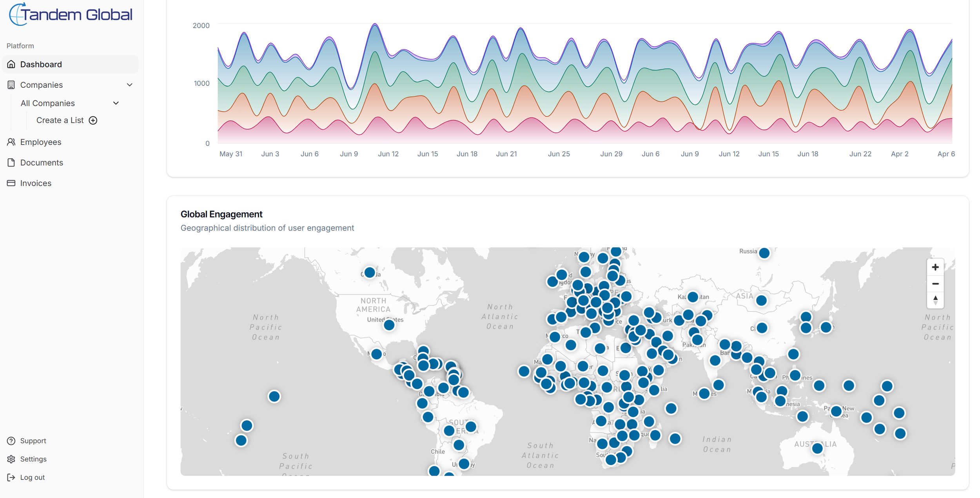Zoom out of the map
Image resolution: width=980 pixels, height=498 pixels.
click(x=935, y=284)
